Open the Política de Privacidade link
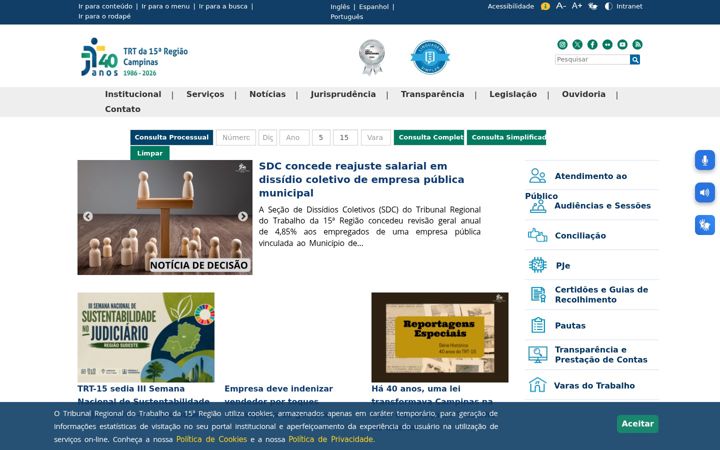The height and width of the screenshot is (450, 720). [332, 439]
